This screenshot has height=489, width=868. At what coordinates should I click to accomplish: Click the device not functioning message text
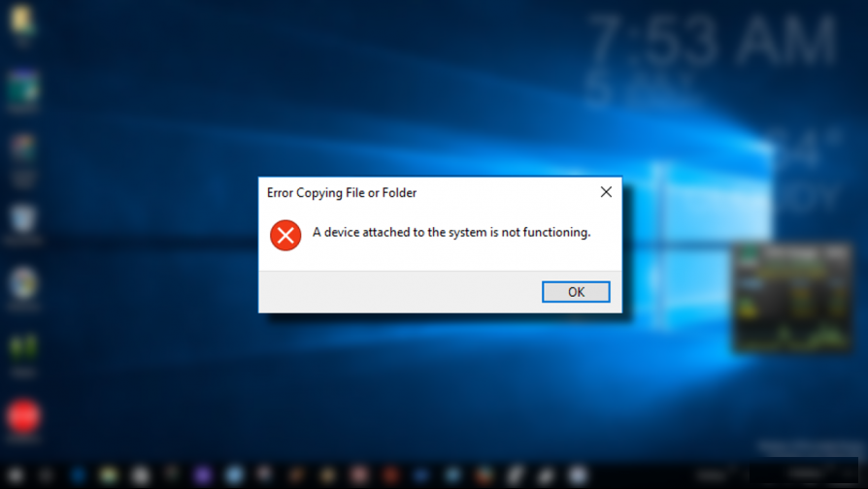coord(451,232)
